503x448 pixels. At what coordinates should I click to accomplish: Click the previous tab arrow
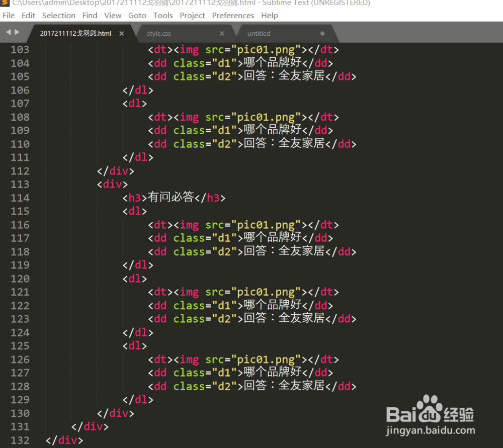point(9,32)
